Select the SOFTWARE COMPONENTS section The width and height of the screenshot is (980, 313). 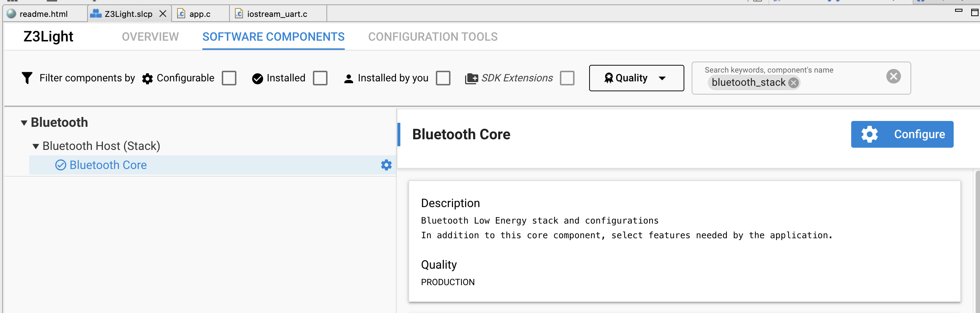[x=273, y=37]
